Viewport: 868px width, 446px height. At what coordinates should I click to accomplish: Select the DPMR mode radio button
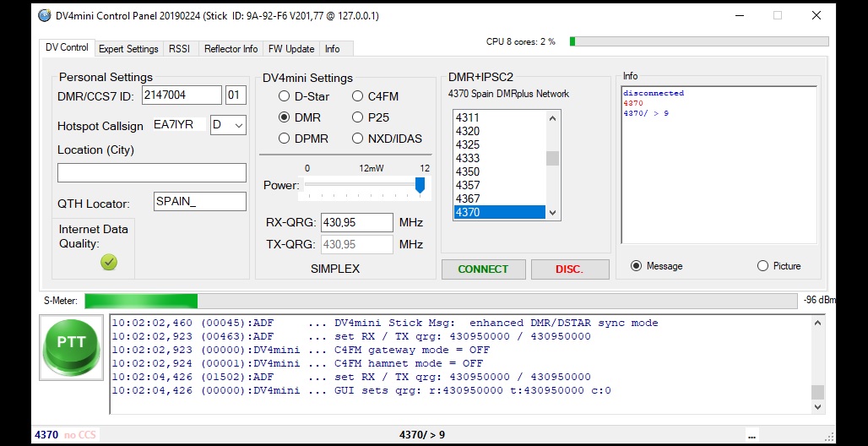[x=284, y=139]
